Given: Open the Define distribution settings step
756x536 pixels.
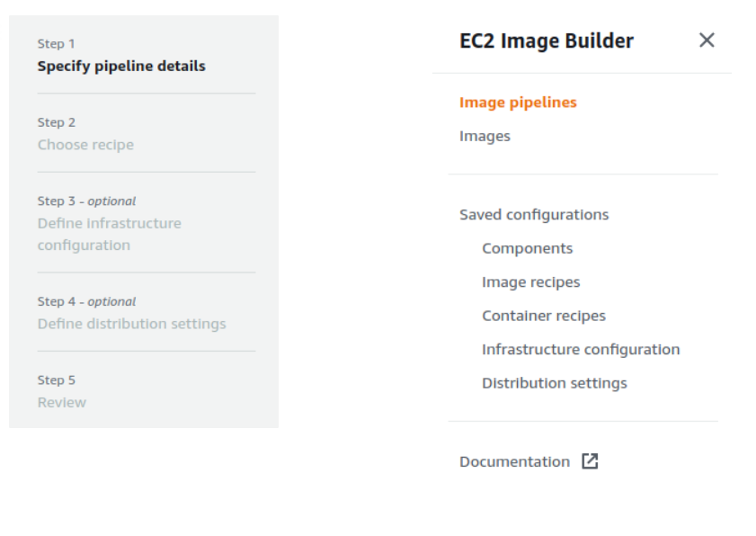Looking at the screenshot, I should (x=131, y=324).
